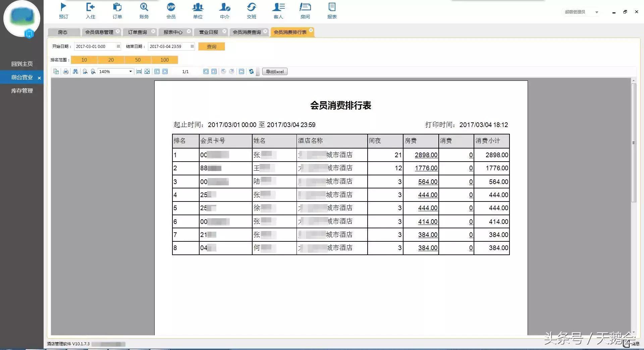The width and height of the screenshot is (644, 350).
Task: Open the 预订 reservation module
Action: 63,10
